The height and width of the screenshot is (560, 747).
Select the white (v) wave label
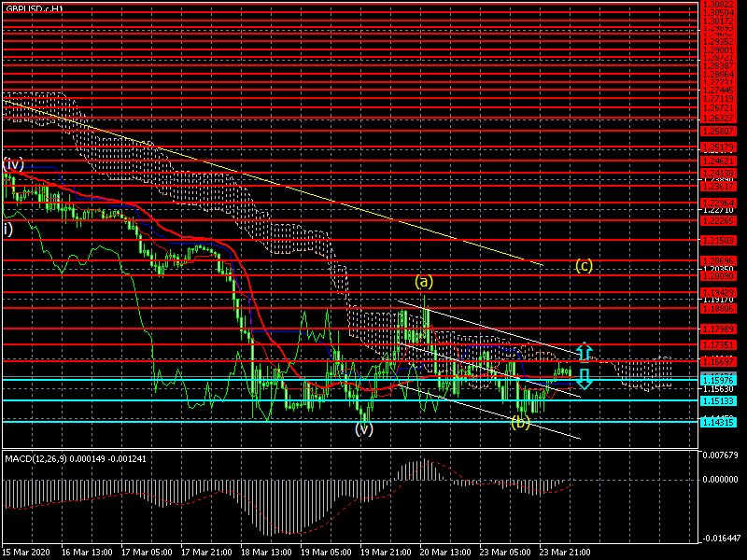point(364,429)
